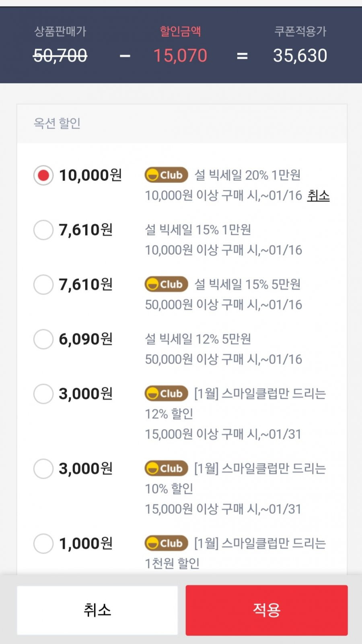Click Club badge on 1천원 할인 coupon
The image size is (362, 644).
[166, 544]
